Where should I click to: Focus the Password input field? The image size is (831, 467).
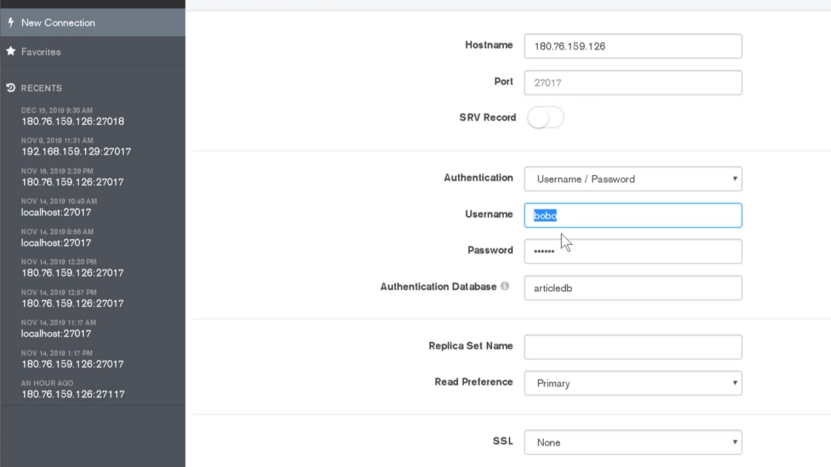(633, 251)
